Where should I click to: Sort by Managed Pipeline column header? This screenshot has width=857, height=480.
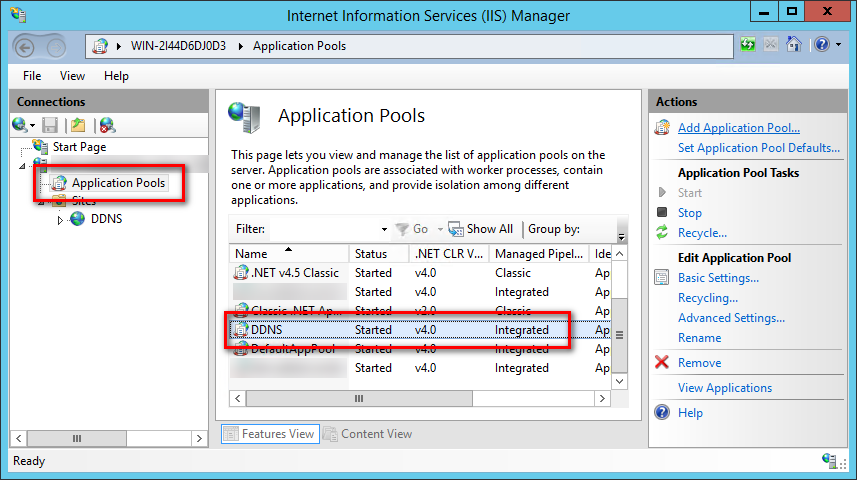[539, 254]
